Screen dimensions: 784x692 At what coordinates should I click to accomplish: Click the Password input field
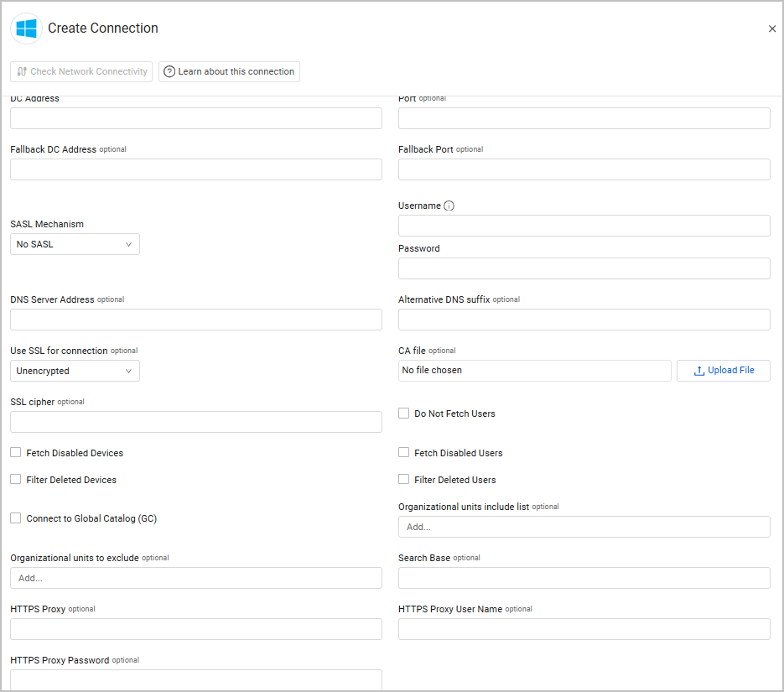point(584,268)
